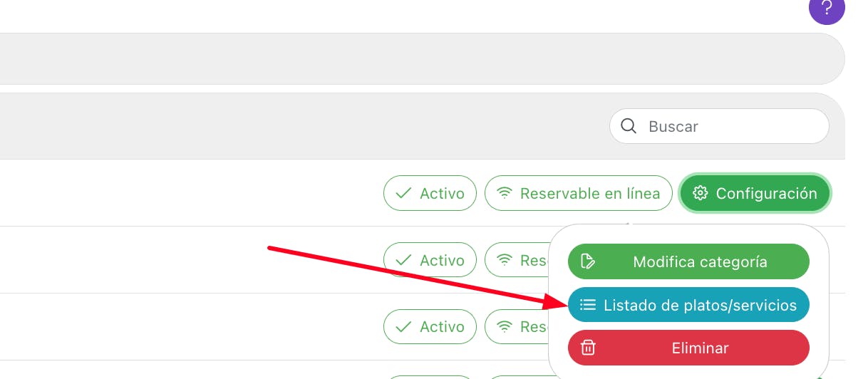The image size is (868, 379).
Task: Click the purple help question mark icon
Action: (x=827, y=9)
